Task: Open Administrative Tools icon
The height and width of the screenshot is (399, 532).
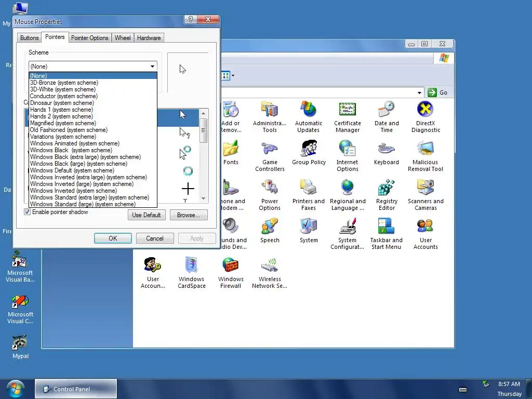Action: pos(270,116)
